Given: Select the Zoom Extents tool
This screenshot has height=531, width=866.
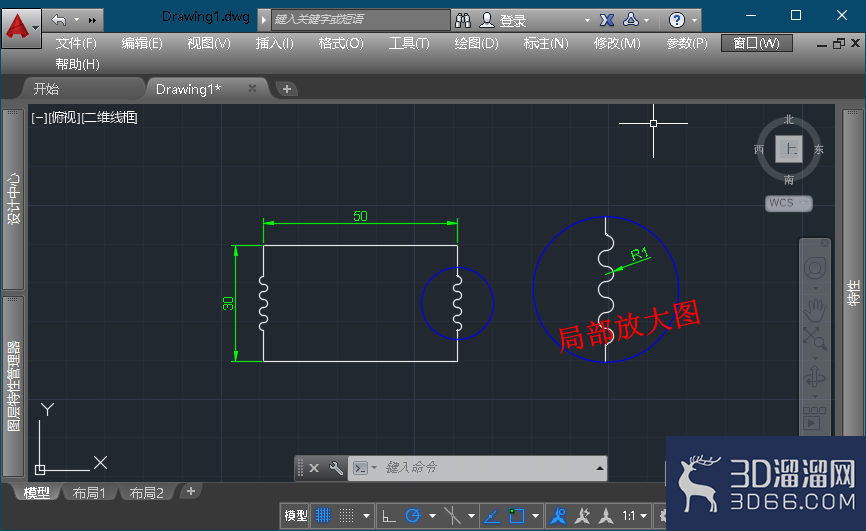Looking at the screenshot, I should (x=815, y=338).
